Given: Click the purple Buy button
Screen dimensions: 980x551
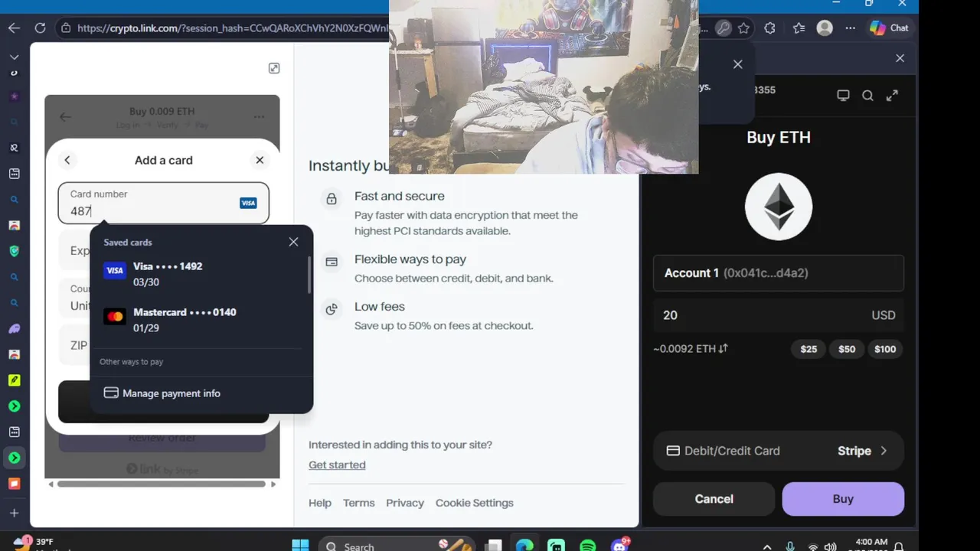Looking at the screenshot, I should [x=843, y=499].
